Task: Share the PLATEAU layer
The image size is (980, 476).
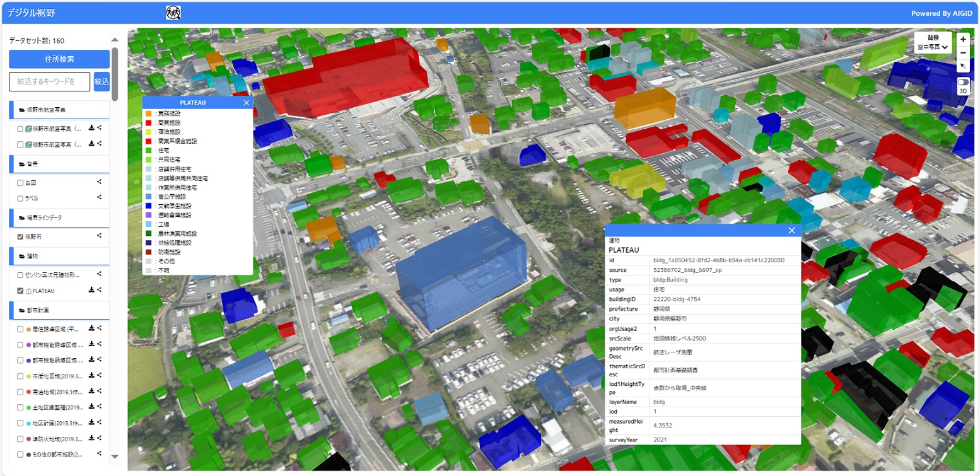Action: pyautogui.click(x=100, y=290)
